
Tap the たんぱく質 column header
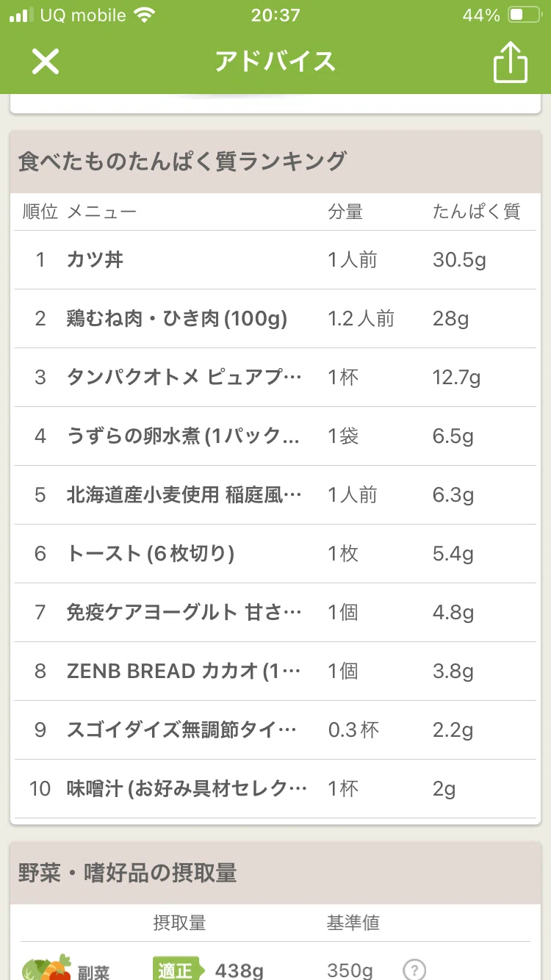point(476,212)
